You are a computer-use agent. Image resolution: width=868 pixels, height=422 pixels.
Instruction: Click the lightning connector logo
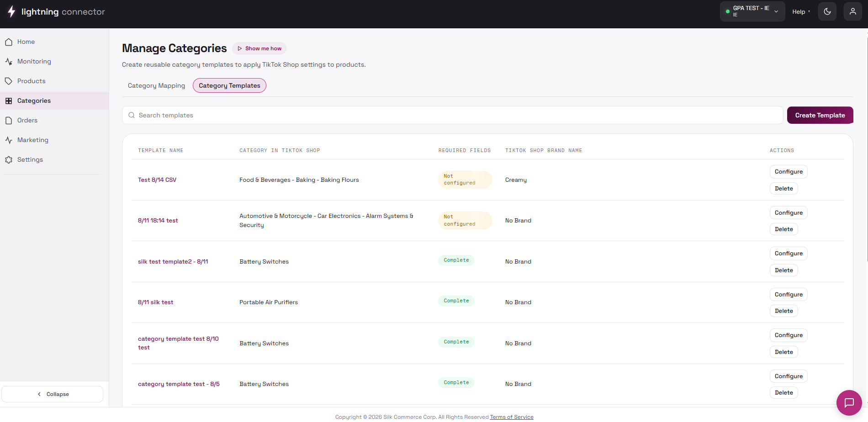pyautogui.click(x=57, y=12)
